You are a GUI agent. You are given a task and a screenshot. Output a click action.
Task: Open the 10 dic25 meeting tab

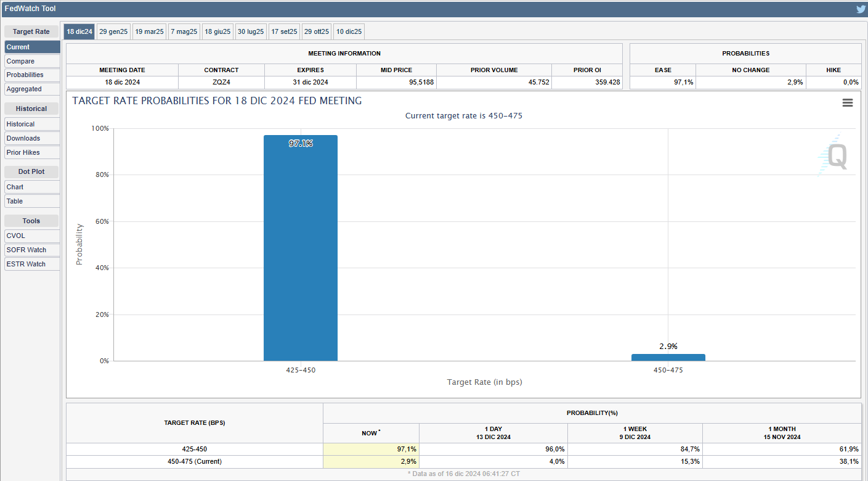pyautogui.click(x=349, y=31)
